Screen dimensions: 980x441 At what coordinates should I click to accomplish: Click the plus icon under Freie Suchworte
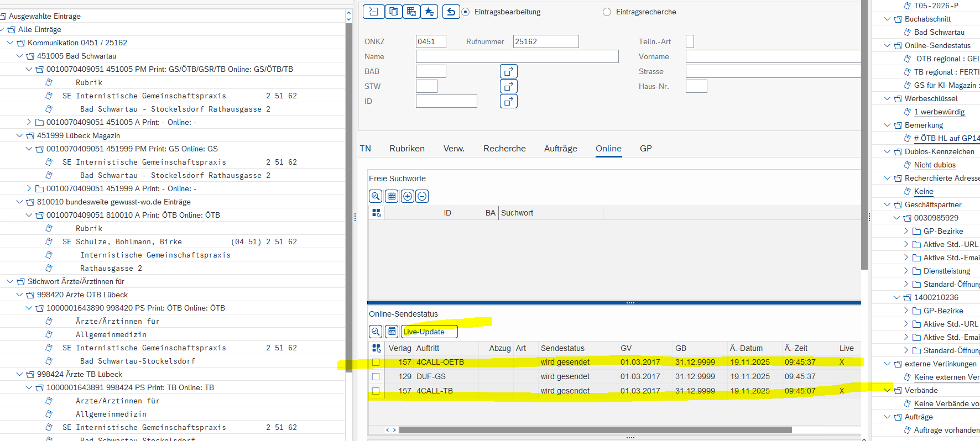(x=408, y=196)
